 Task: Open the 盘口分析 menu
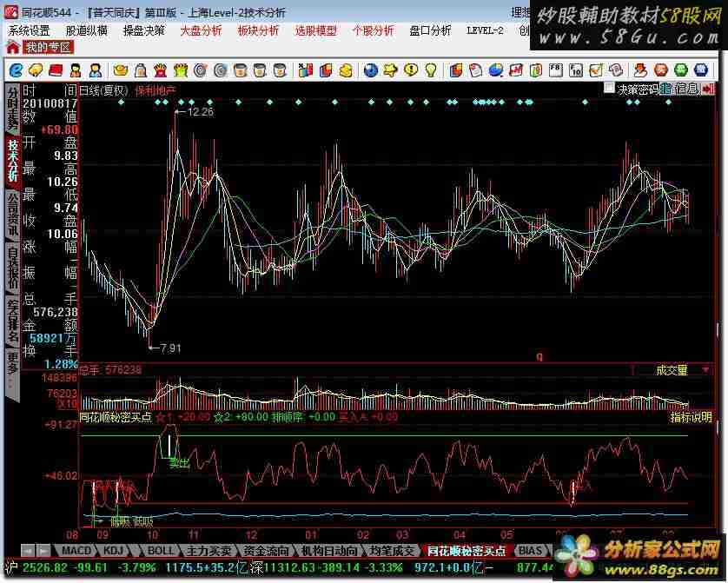[x=430, y=30]
